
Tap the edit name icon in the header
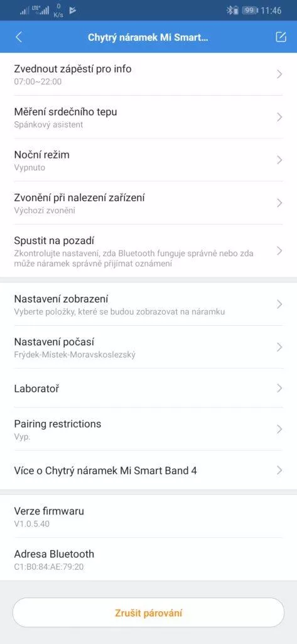tap(281, 37)
